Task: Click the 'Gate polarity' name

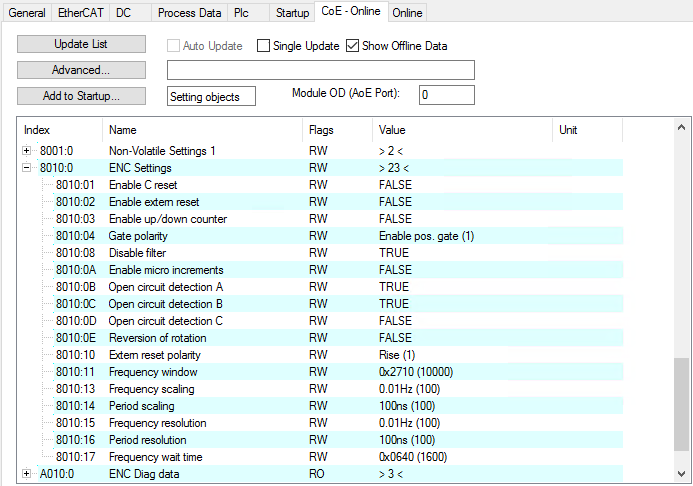Action: 138,236
